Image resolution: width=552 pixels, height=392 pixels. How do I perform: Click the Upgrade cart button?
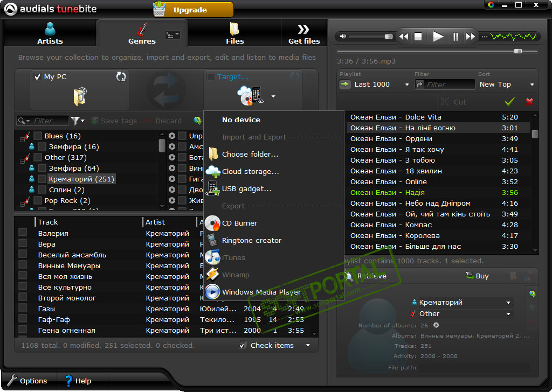pos(193,10)
